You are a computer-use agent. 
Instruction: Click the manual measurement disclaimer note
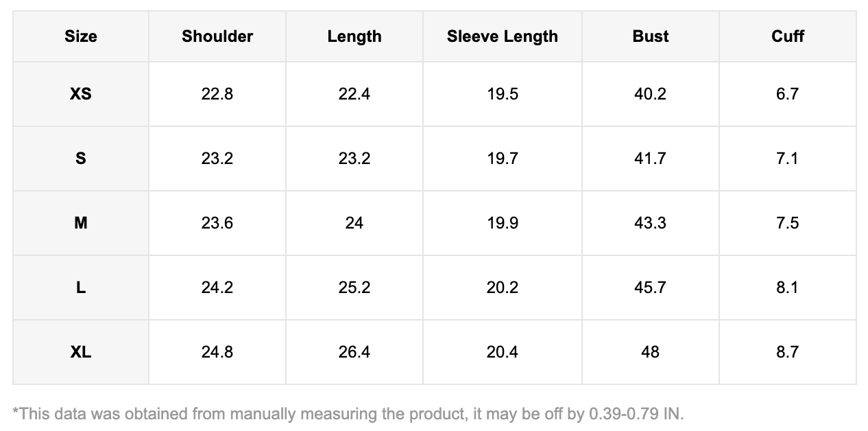(x=349, y=414)
